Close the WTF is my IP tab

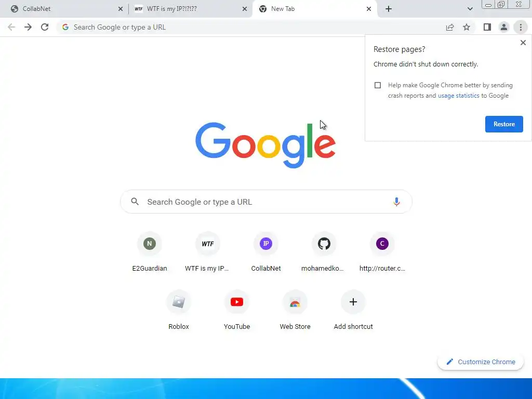click(245, 9)
